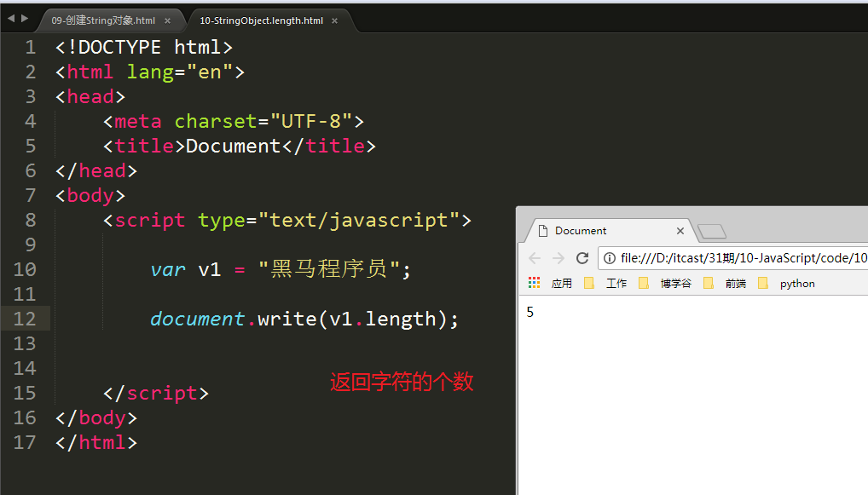The height and width of the screenshot is (495, 868).
Task: Switch to the 09-创建String对象.html tab
Action: [x=103, y=20]
